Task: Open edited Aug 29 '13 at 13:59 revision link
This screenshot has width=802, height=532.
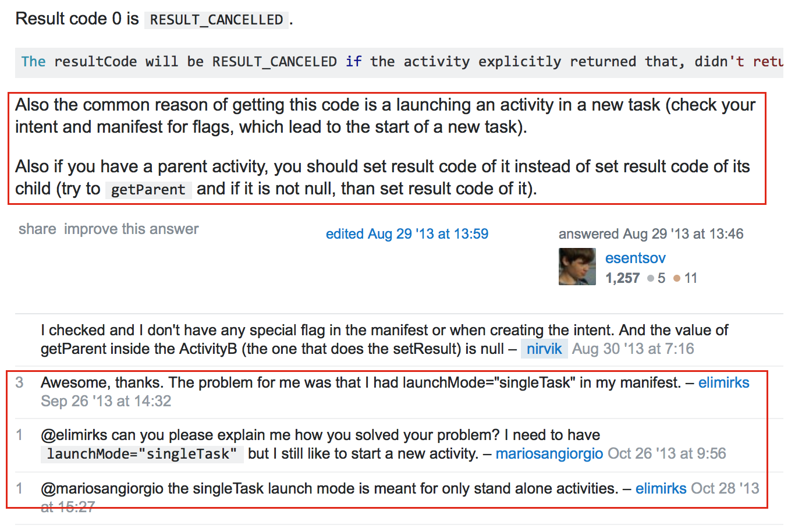Action: 407,234
